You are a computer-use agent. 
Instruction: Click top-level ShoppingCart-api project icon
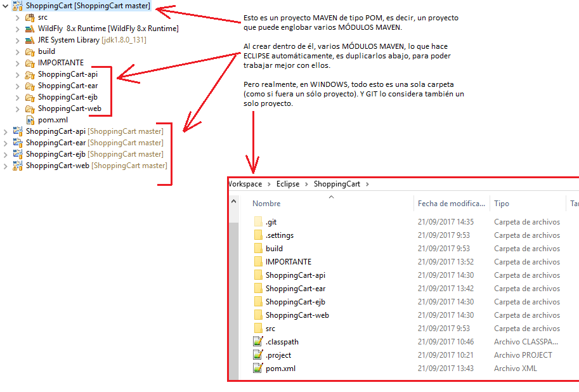point(18,131)
